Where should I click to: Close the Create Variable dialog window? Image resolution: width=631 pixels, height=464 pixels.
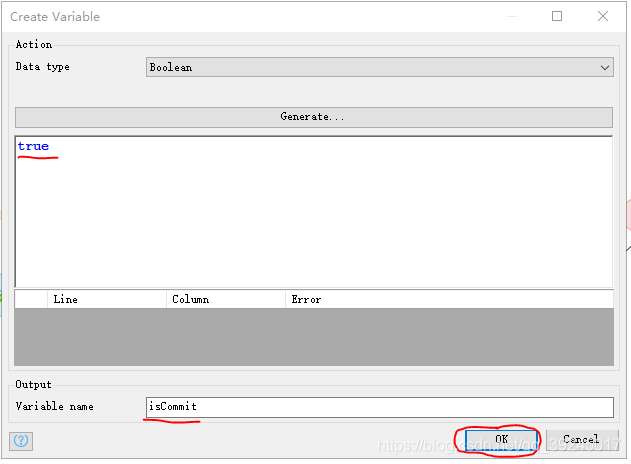[603, 16]
